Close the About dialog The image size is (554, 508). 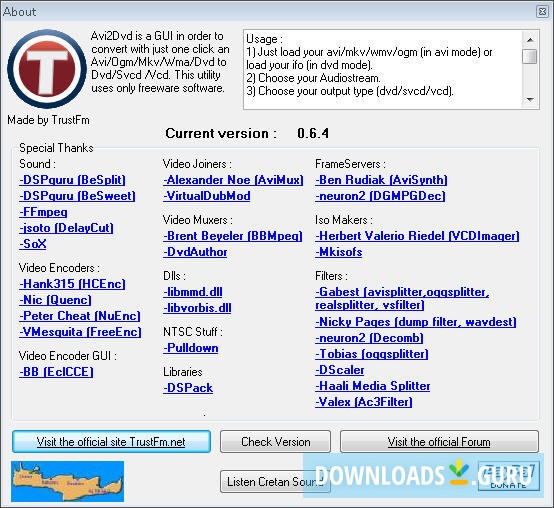(x=542, y=11)
